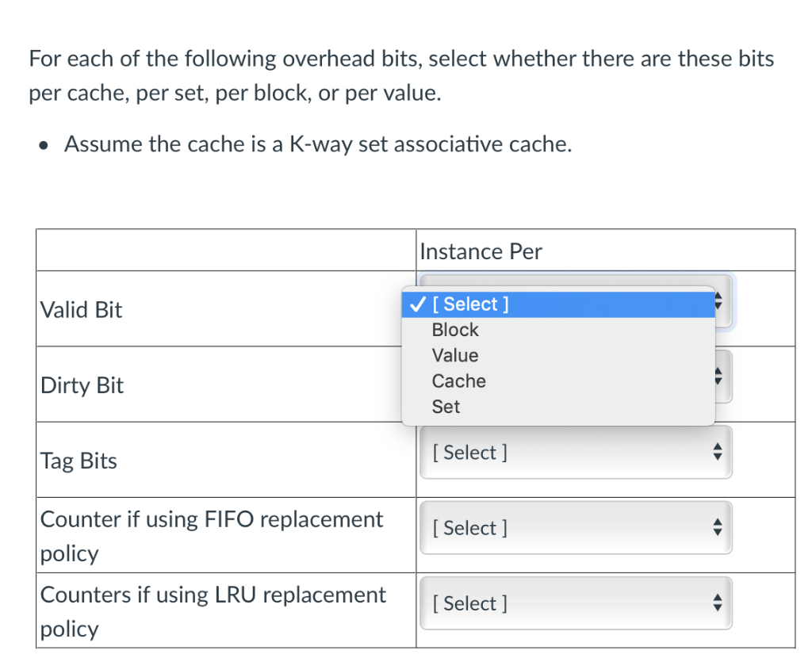The width and height of the screenshot is (812, 658).
Task: Click the K-way set associative bullet text
Action: (x=317, y=144)
